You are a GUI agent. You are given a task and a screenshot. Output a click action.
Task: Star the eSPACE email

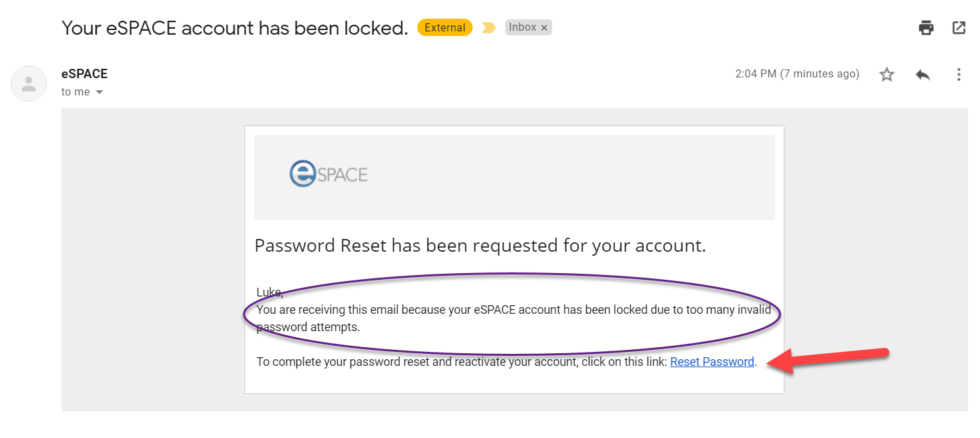point(887,75)
